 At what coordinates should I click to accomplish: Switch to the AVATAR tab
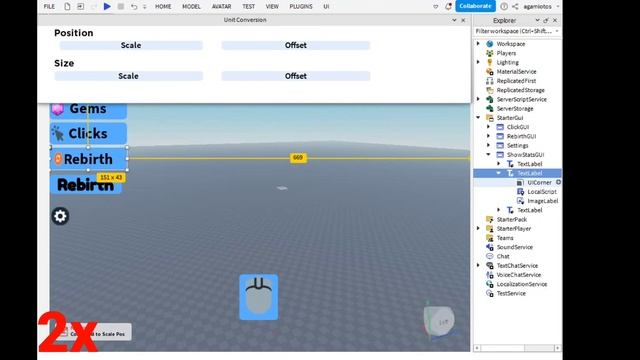click(x=221, y=7)
